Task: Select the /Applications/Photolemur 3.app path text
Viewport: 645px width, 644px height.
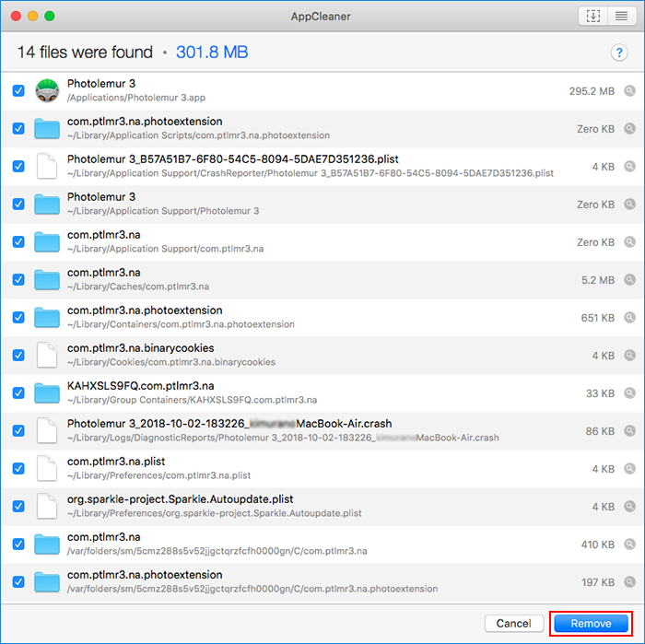Action: [136, 98]
